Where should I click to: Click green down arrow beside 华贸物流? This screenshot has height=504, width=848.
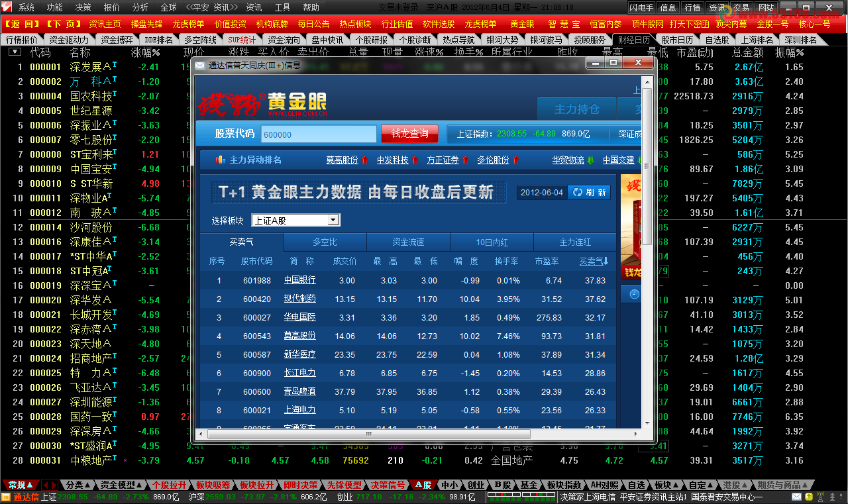click(x=591, y=160)
